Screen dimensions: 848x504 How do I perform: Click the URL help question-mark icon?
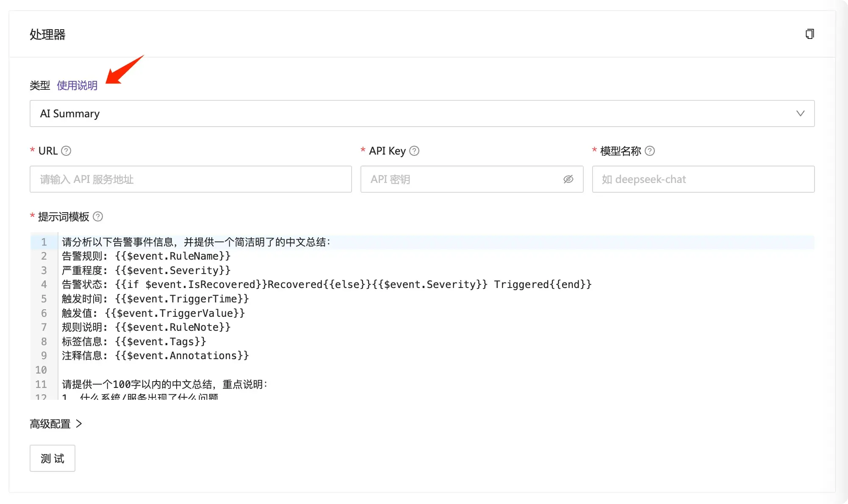66,151
